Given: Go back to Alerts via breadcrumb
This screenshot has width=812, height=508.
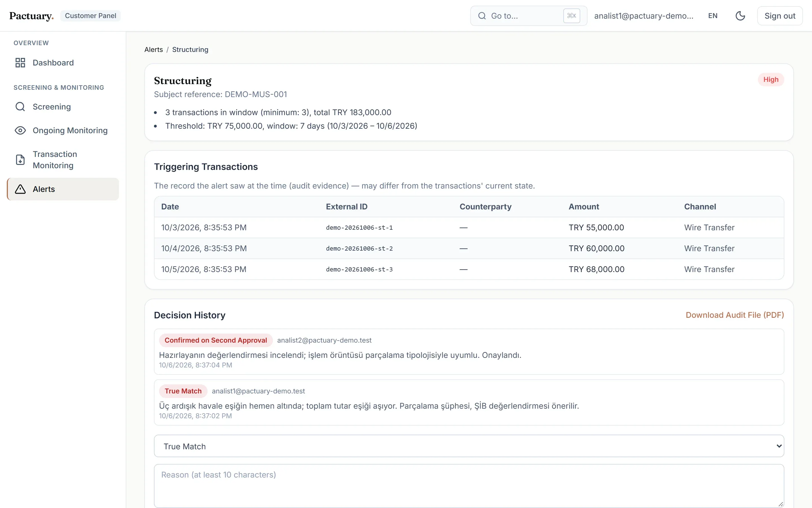Looking at the screenshot, I should pyautogui.click(x=153, y=50).
